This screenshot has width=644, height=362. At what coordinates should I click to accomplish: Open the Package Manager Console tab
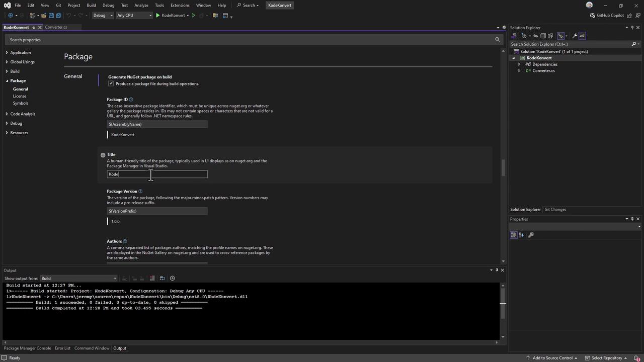click(x=28, y=348)
